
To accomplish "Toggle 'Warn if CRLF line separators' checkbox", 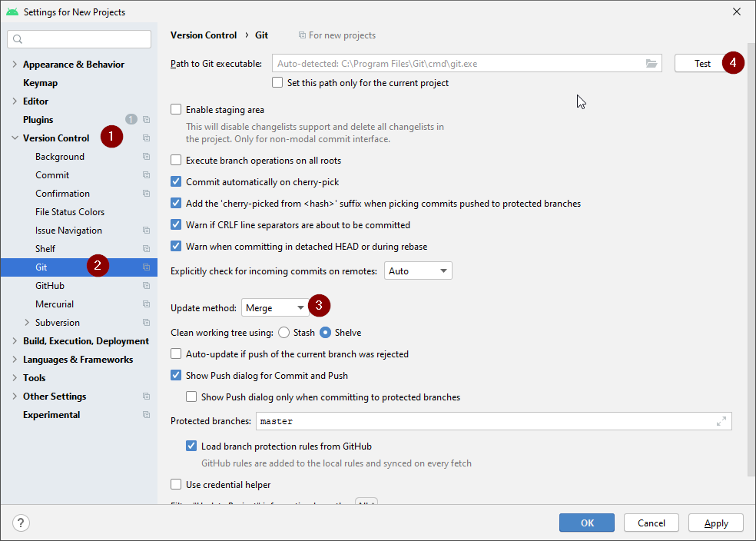I will tap(176, 224).
